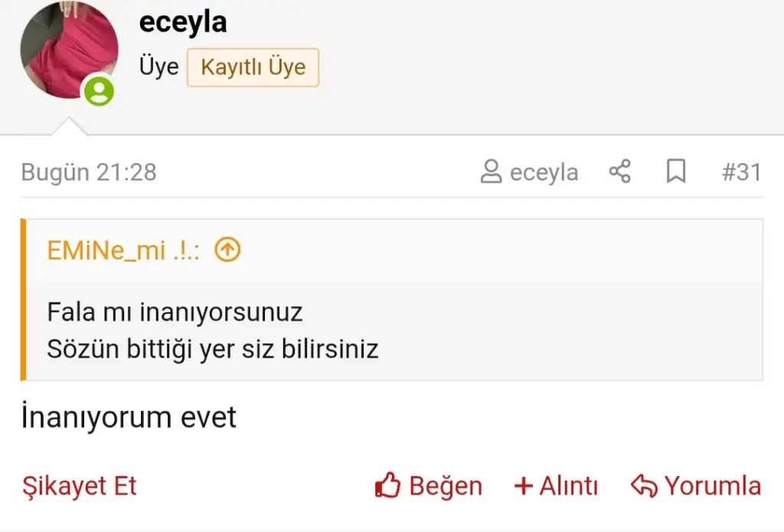Report the post with Şikayet Et
784x532 pixels.
tap(80, 486)
